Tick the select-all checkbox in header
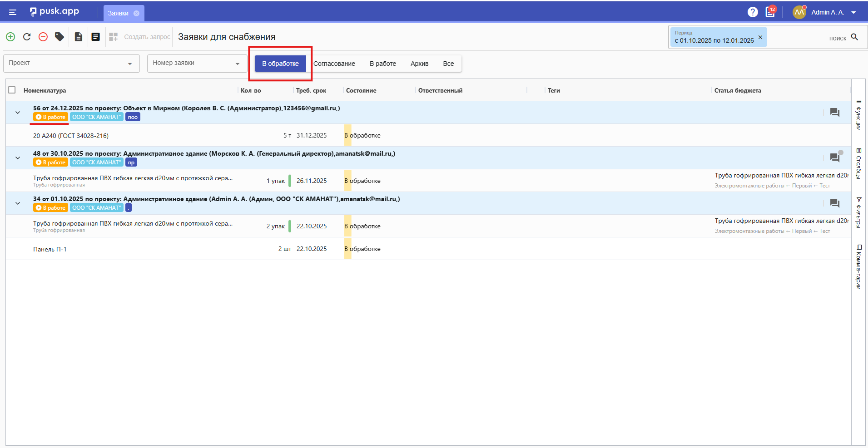The image size is (868, 448). (12, 90)
